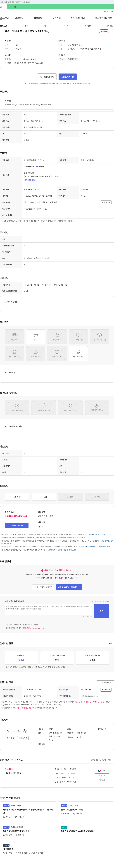Image resolution: width=114 pixels, height=868 pixels.
Task: Switch to the 근무조건 section tab
Action: click(25, 26)
